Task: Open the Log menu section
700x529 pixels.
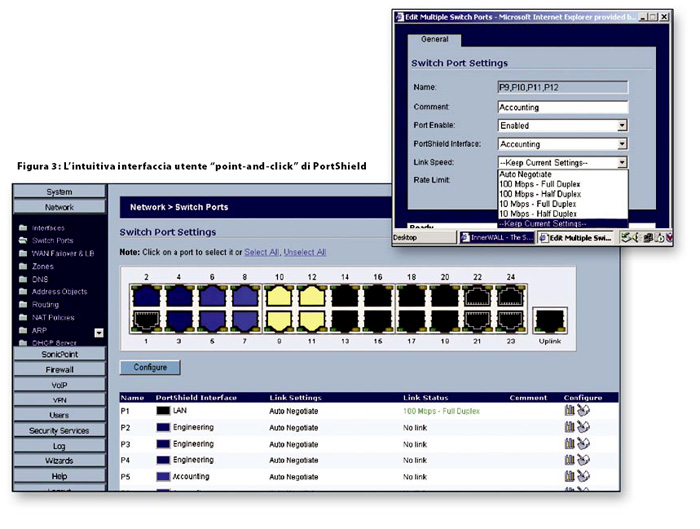Action: (x=59, y=446)
